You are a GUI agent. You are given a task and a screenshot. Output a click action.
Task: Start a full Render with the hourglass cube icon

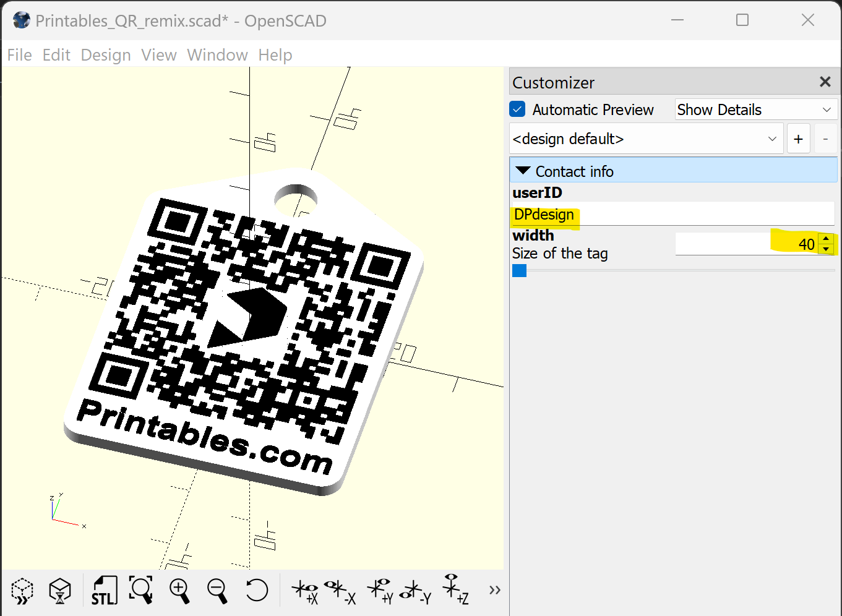60,591
